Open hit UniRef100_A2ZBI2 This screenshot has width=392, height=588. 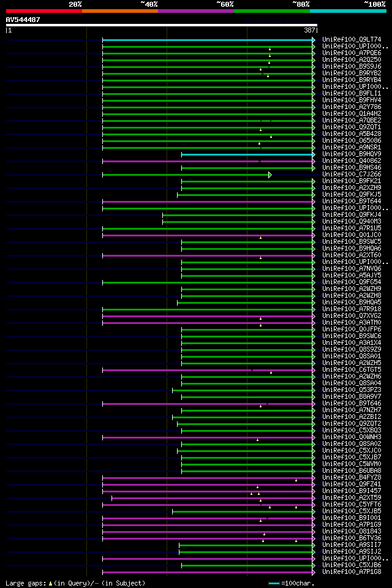(x=352, y=417)
